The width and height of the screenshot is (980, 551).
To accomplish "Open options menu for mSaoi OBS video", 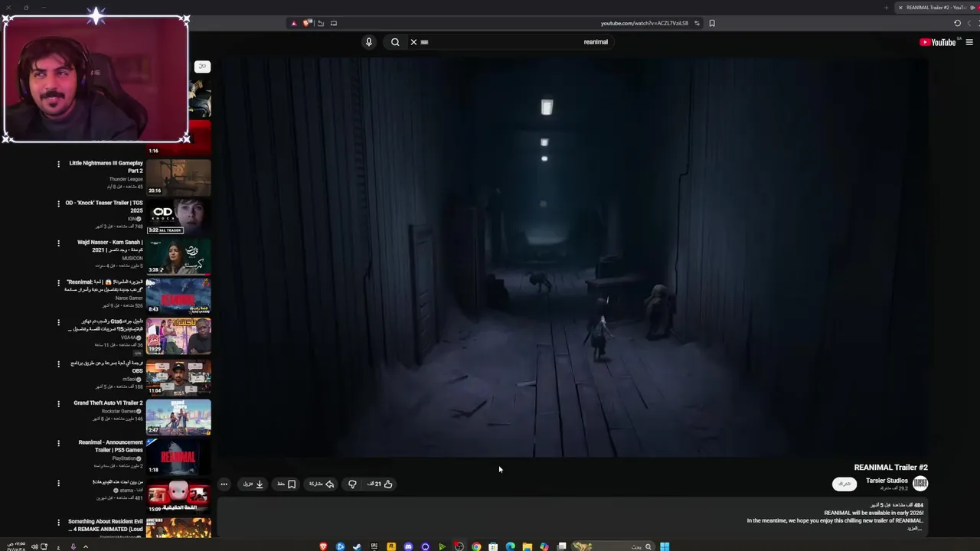I will click(x=58, y=364).
